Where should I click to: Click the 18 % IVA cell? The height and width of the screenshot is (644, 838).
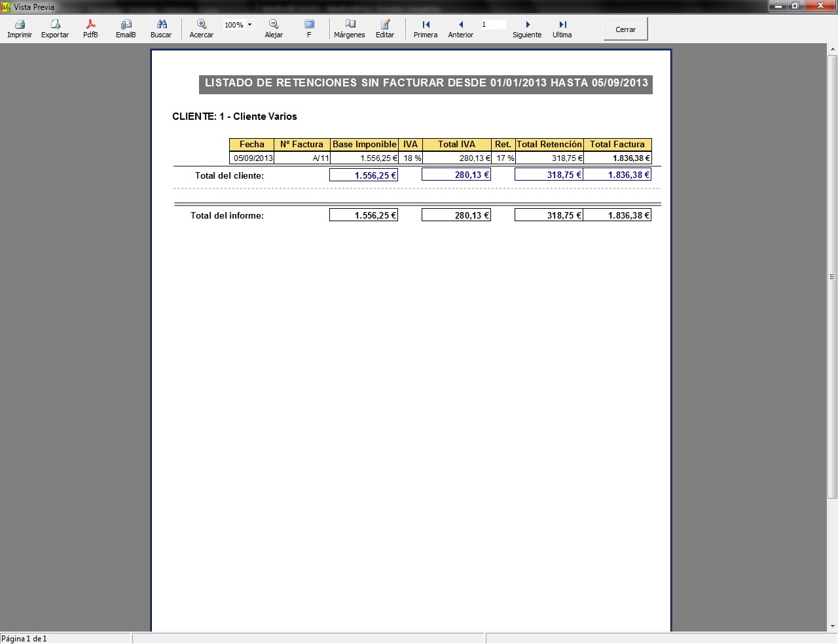click(410, 158)
